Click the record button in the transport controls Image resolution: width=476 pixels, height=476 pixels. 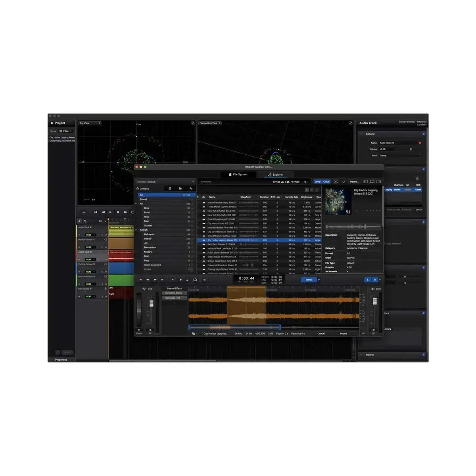[x=118, y=212]
